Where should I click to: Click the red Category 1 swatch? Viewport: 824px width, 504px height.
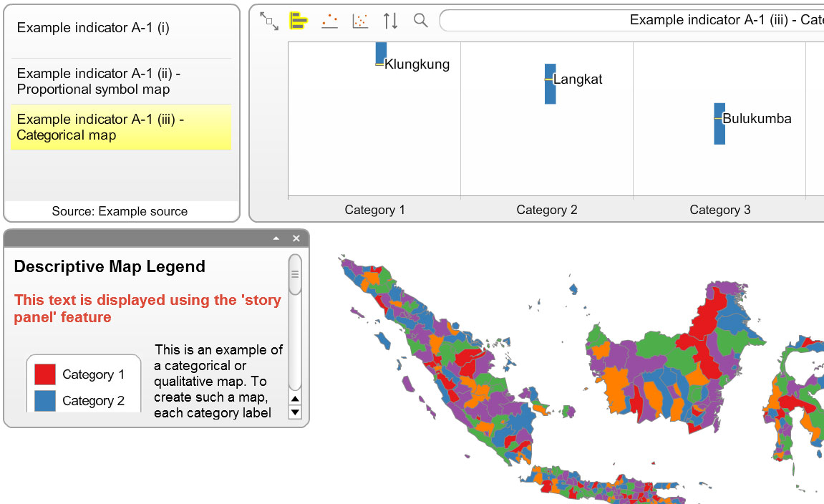pos(45,374)
